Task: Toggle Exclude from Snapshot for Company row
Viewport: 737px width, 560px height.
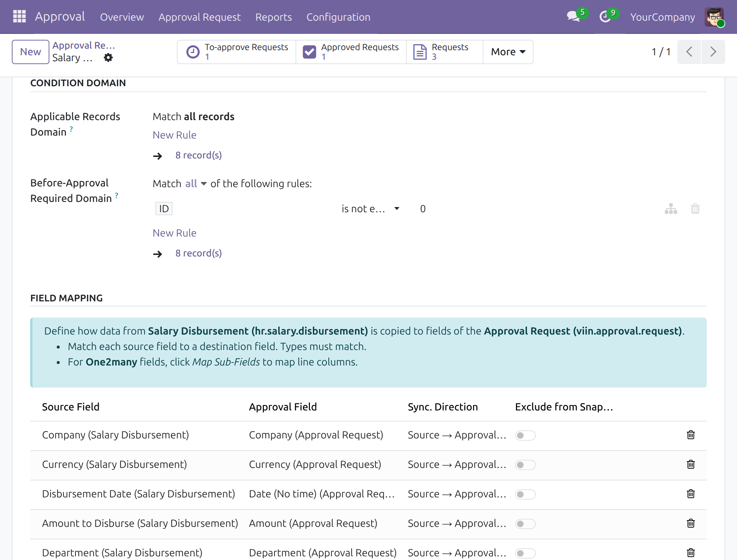Action: click(525, 435)
